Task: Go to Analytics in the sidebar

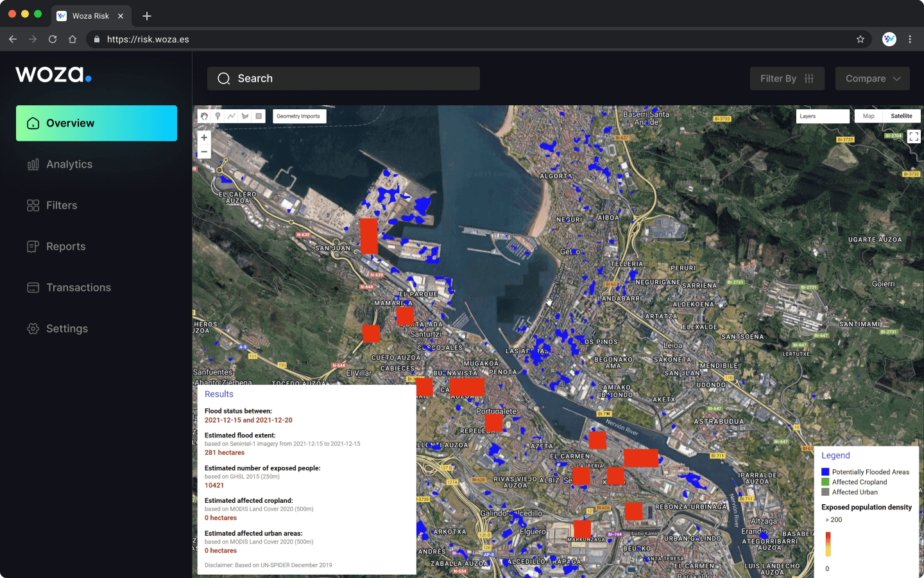Action: click(x=69, y=164)
